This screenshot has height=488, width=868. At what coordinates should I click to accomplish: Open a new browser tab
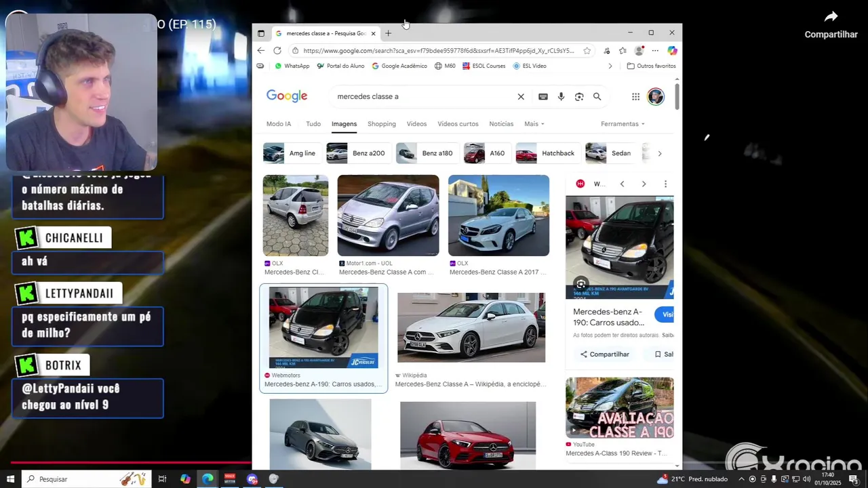point(388,33)
